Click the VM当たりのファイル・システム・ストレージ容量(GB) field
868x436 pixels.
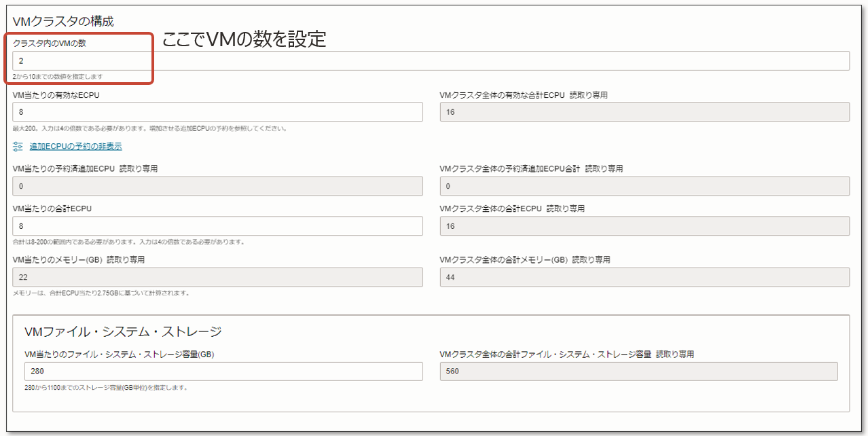point(223,371)
